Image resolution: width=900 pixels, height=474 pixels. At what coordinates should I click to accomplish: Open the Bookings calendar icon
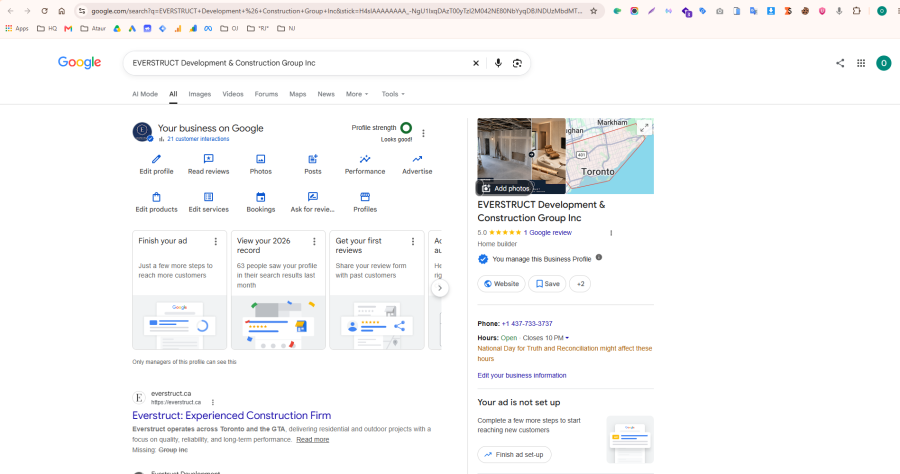point(261,197)
